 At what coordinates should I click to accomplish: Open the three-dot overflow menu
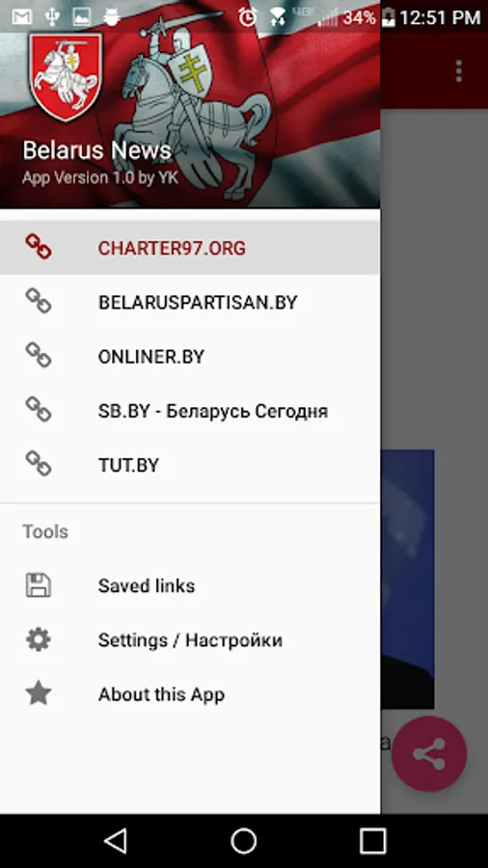pos(458,71)
